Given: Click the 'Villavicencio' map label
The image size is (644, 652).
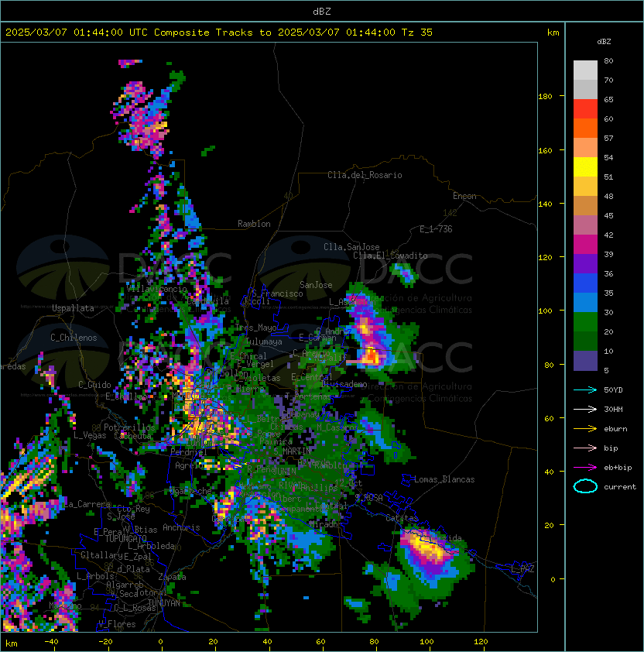Looking at the screenshot, I should pyautogui.click(x=156, y=289).
